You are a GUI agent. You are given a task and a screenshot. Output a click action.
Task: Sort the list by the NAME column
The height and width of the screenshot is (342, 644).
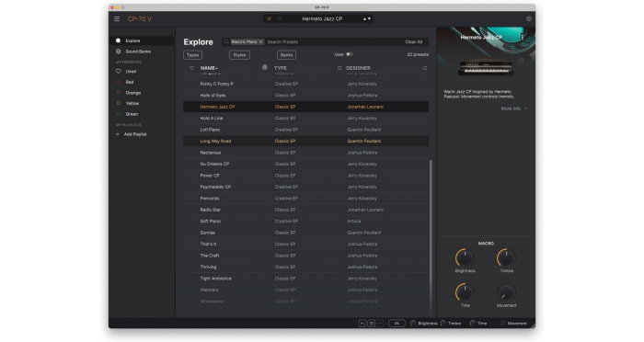(x=209, y=68)
